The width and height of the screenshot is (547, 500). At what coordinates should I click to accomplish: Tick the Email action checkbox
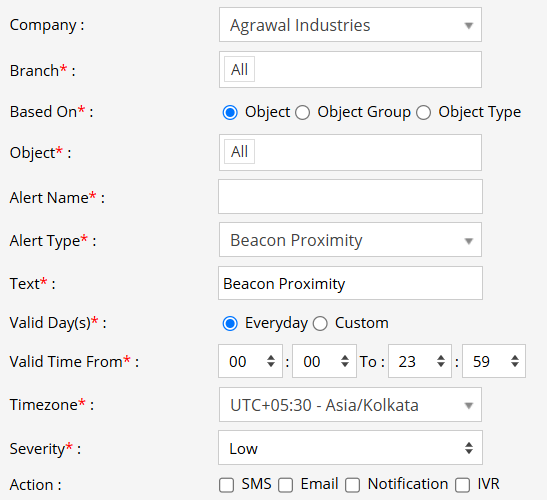pyautogui.click(x=285, y=485)
